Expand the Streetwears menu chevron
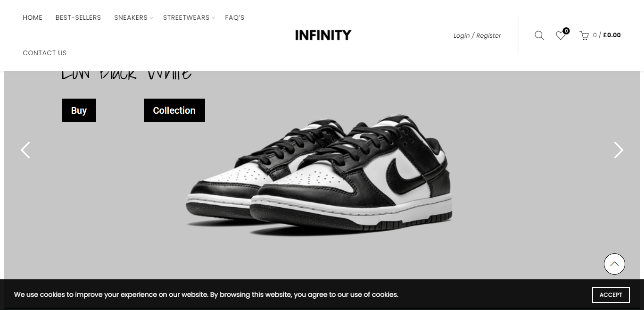The width and height of the screenshot is (644, 310). click(213, 18)
